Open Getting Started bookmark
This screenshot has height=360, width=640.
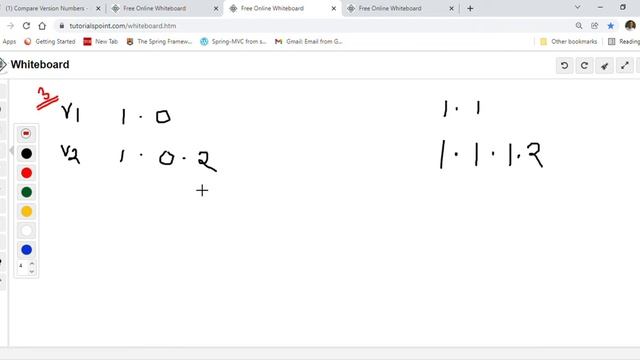(50, 42)
